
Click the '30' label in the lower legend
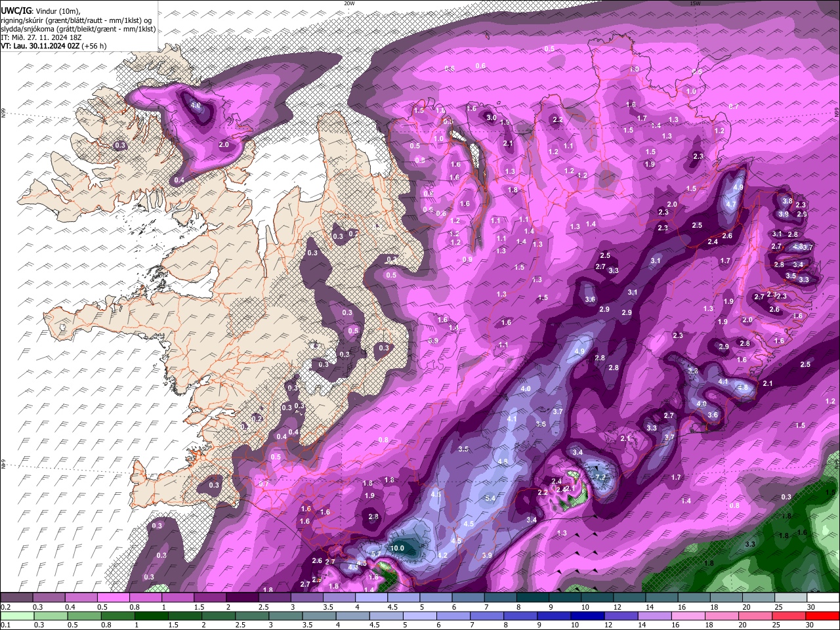pos(811,625)
